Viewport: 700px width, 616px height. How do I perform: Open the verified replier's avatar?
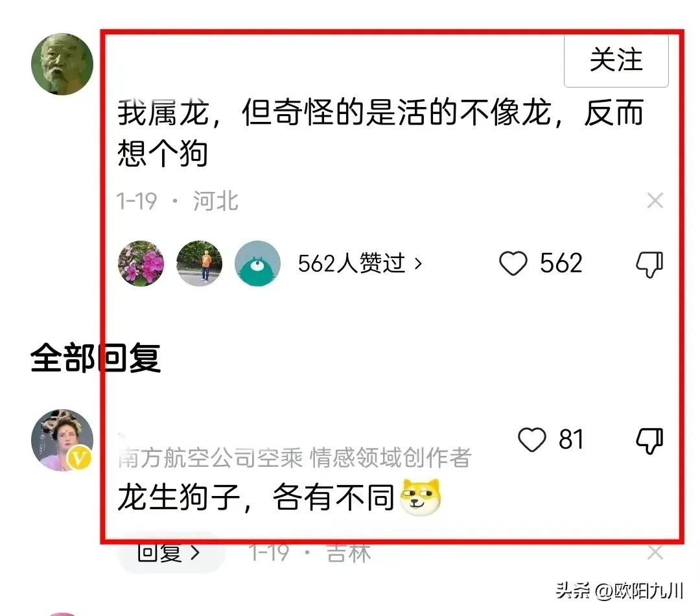62,440
